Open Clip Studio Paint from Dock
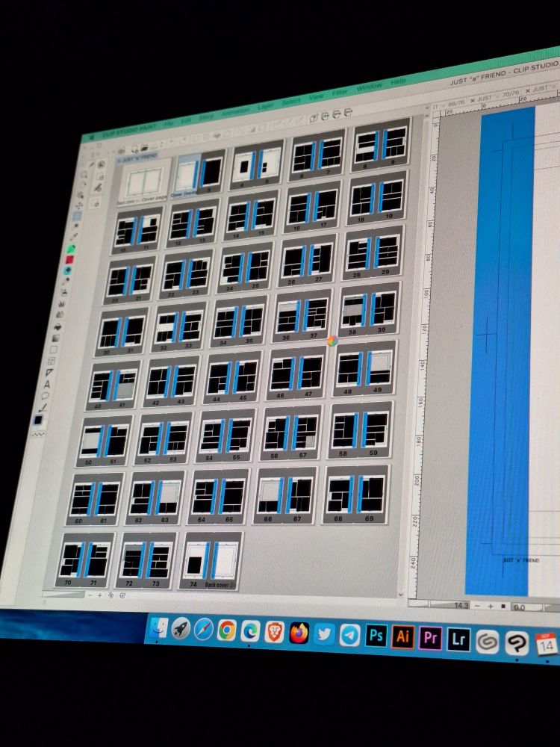This screenshot has width=560, height=747. [517, 644]
